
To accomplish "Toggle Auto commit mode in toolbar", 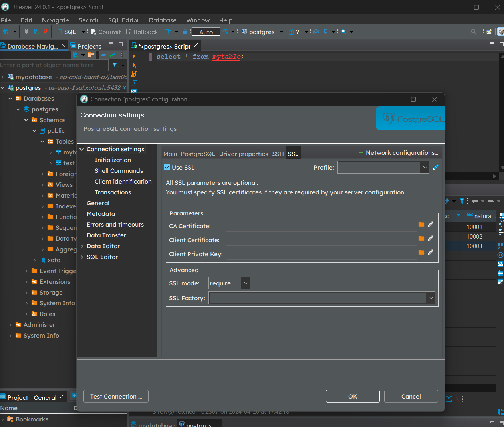I will [206, 32].
